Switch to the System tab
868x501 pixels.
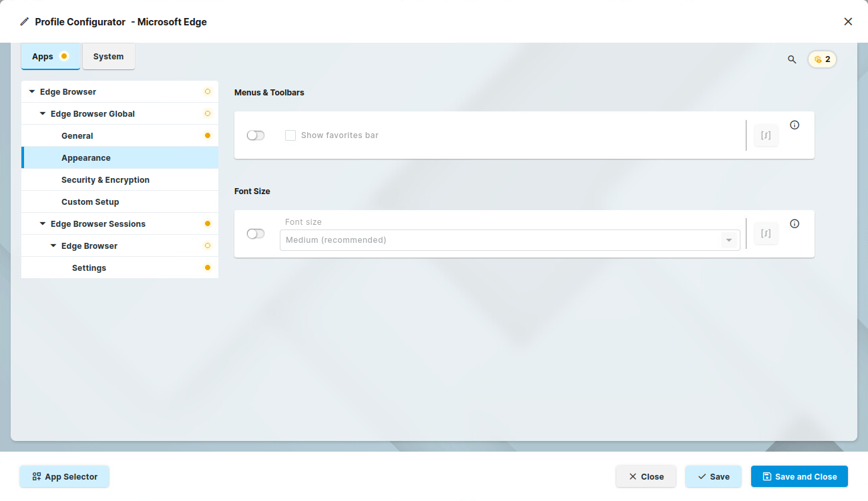click(x=108, y=57)
